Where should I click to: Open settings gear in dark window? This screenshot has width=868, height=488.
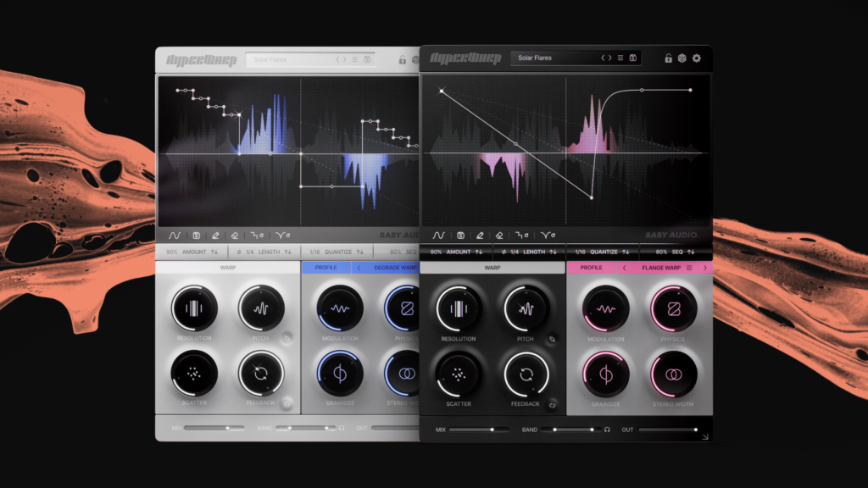(697, 58)
